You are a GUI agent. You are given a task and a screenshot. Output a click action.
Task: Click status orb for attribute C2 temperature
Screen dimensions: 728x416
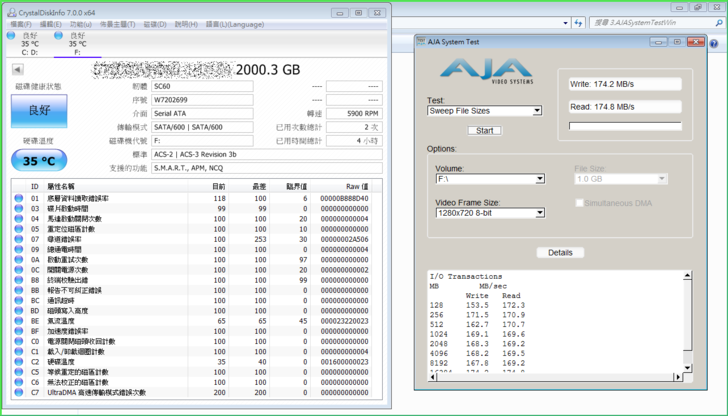click(18, 362)
